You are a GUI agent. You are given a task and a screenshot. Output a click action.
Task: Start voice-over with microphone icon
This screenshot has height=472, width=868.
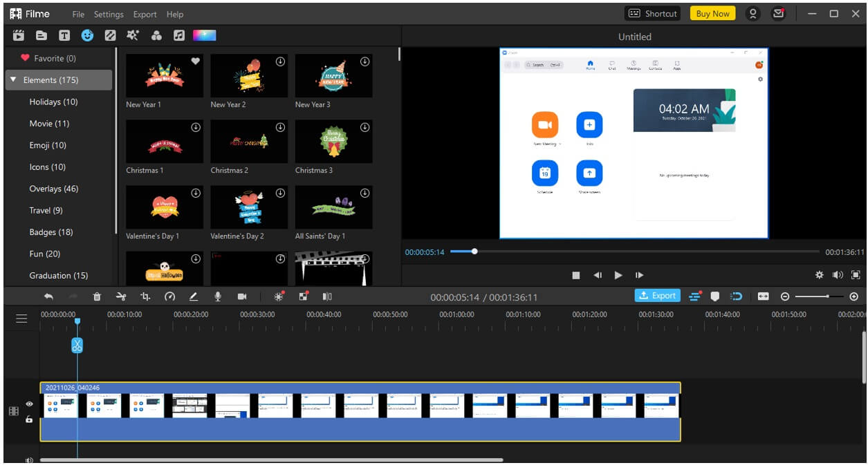pyautogui.click(x=218, y=296)
